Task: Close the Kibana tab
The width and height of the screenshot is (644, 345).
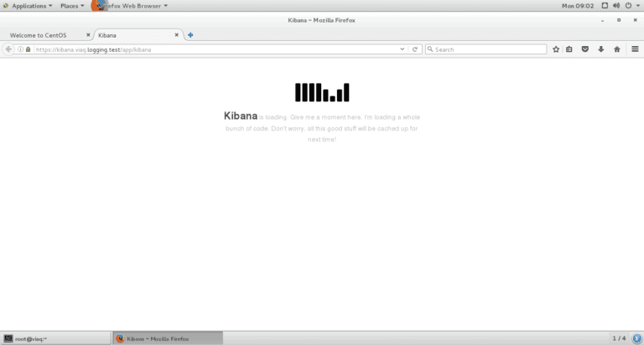Action: point(177,35)
